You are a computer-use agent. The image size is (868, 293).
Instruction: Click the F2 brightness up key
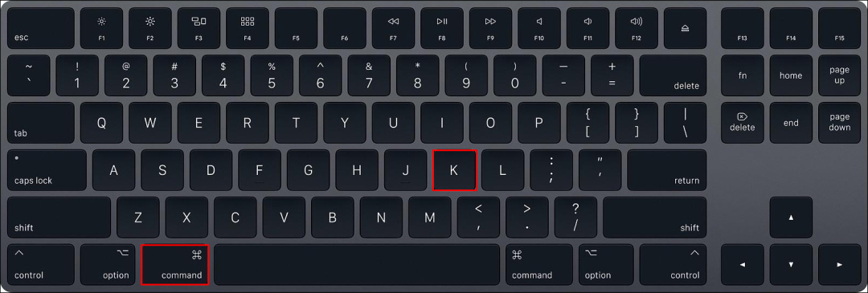pos(150,28)
